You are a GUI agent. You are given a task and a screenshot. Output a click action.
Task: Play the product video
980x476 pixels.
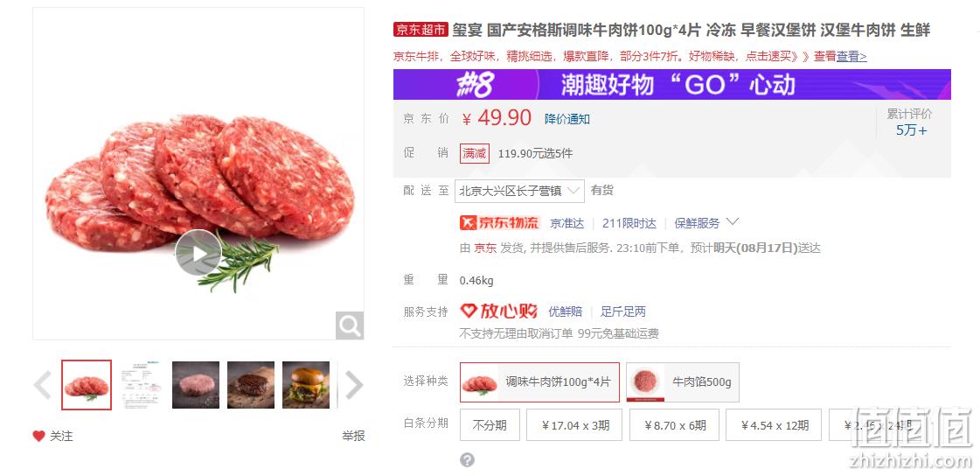coord(198,253)
